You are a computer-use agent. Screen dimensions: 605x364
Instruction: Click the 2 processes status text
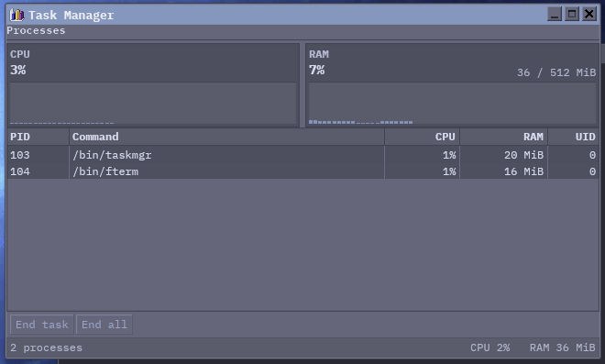(x=47, y=347)
